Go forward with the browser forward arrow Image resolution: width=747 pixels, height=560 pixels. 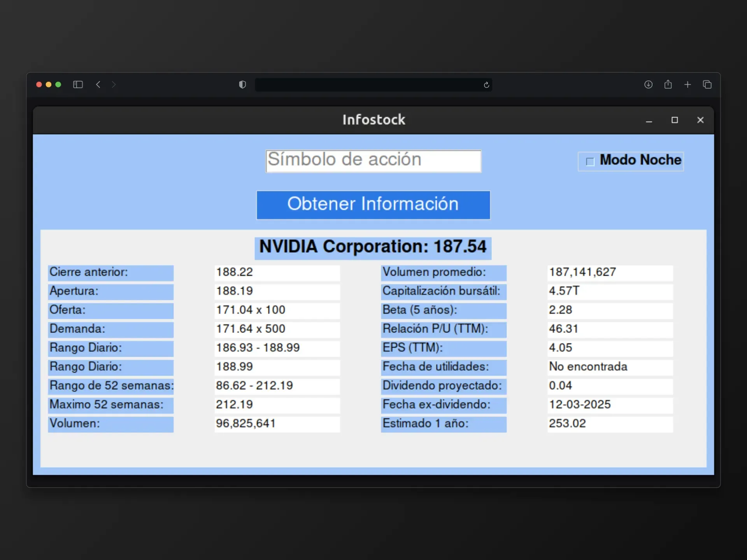[114, 84]
